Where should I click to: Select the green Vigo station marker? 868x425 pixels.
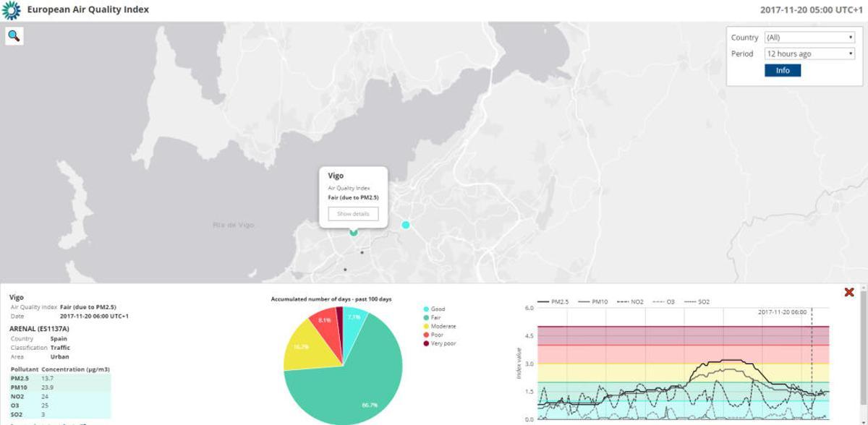[x=354, y=232]
